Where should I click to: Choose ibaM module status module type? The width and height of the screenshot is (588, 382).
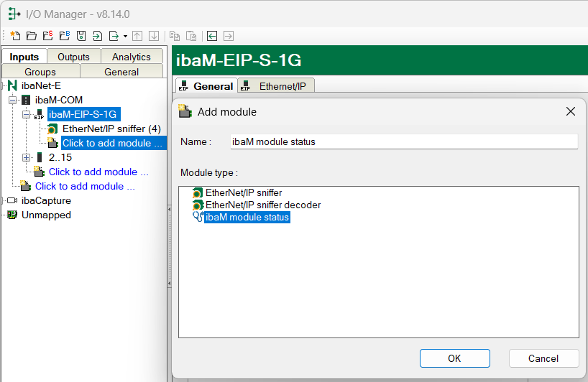click(x=247, y=218)
